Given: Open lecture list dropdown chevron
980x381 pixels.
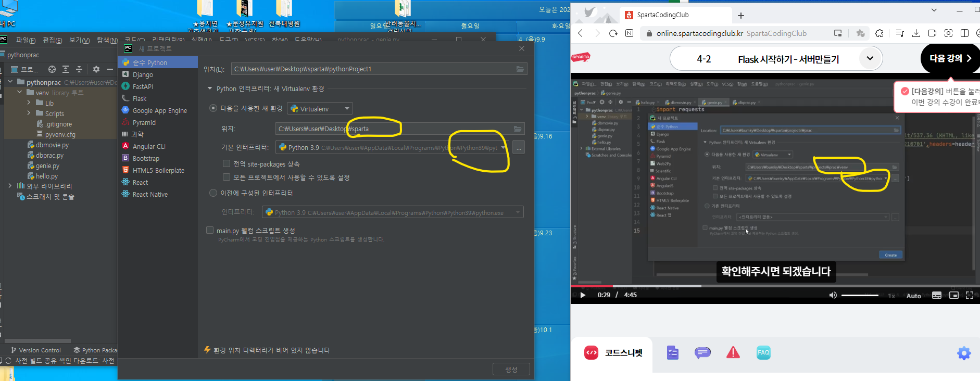Looking at the screenshot, I should pos(870,58).
